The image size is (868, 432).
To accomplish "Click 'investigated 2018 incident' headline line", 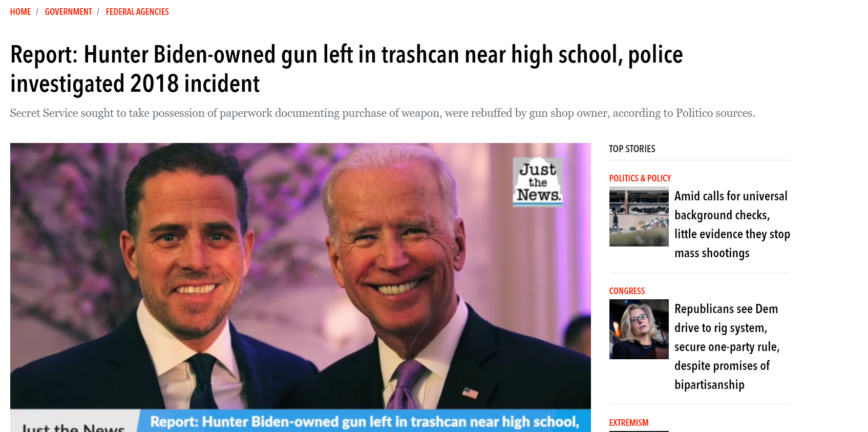I will pyautogui.click(x=135, y=84).
